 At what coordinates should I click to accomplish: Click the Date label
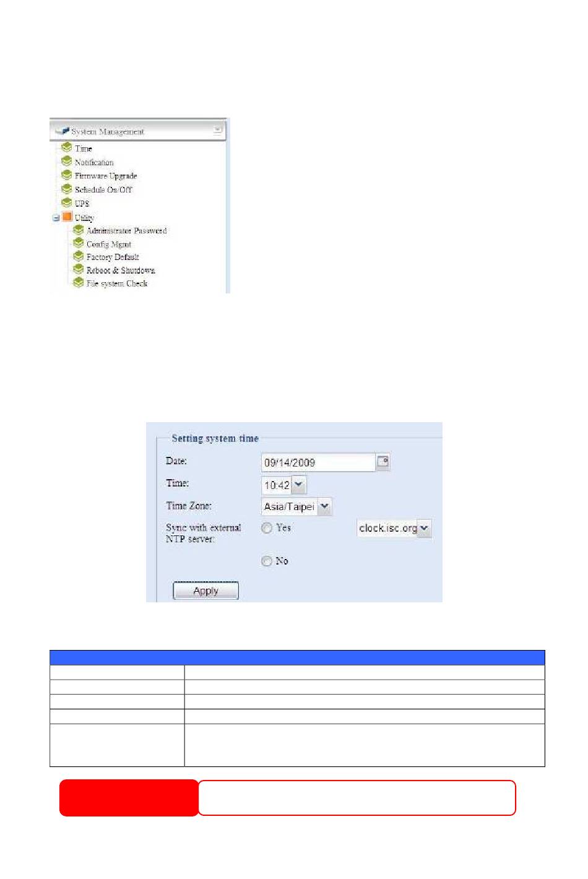(x=176, y=461)
